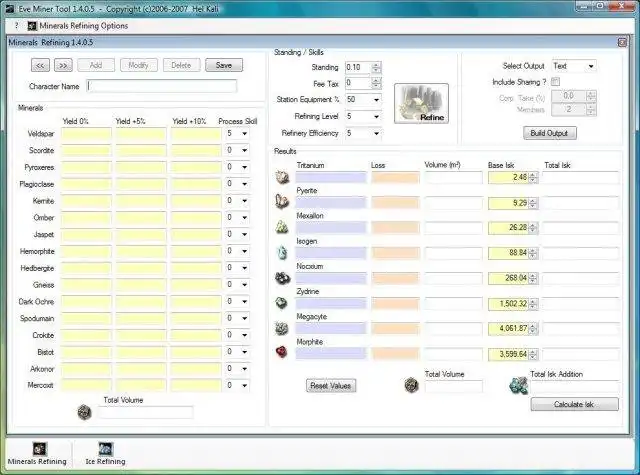This screenshot has height=475, width=640.
Task: Click the Mexallon Base Isk field
Action: click(x=509, y=228)
